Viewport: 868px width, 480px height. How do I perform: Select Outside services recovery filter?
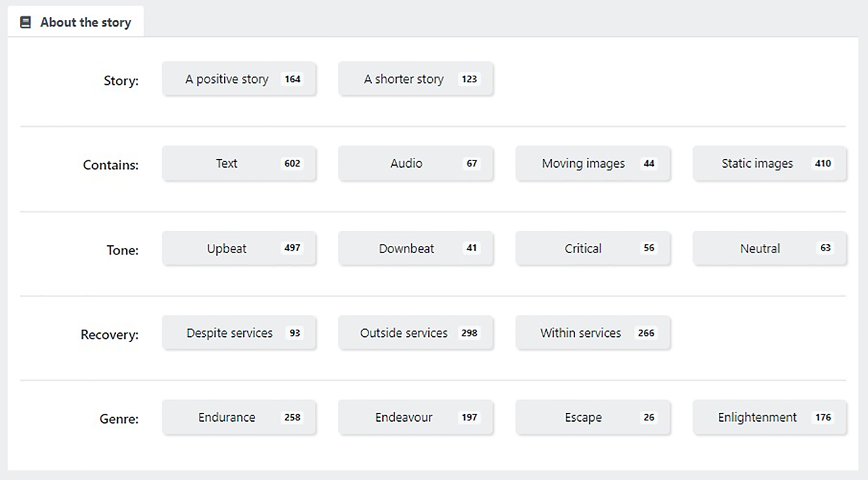click(415, 333)
